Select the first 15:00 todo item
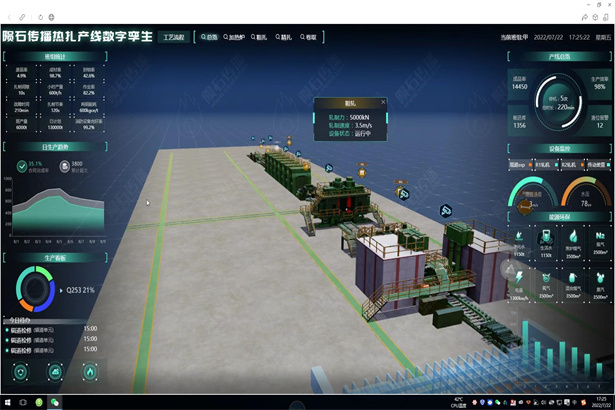Image resolution: width=615 pixels, height=410 pixels. coord(51,329)
